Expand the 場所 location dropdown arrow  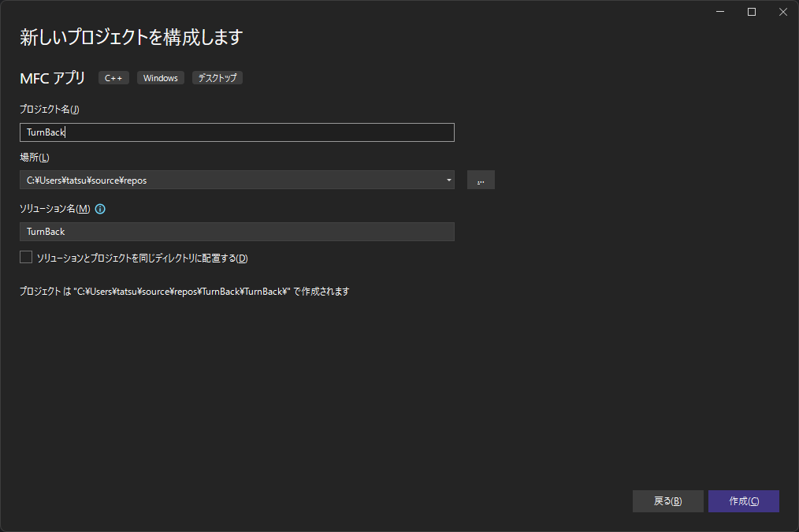point(448,180)
